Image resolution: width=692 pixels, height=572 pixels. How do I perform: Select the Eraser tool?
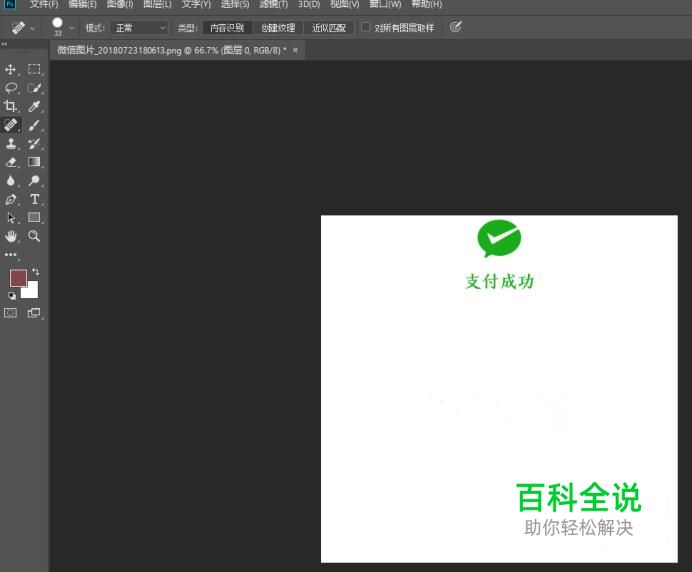pyautogui.click(x=11, y=162)
